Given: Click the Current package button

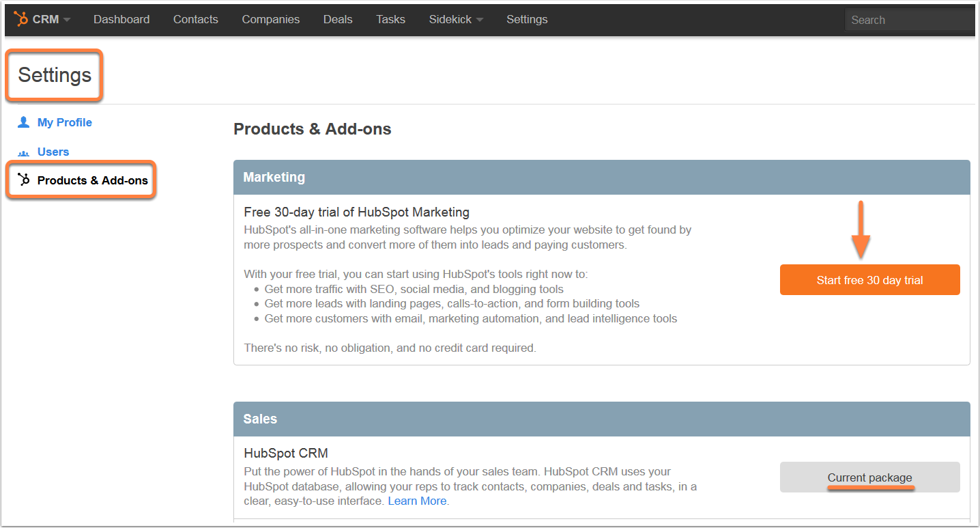Looking at the screenshot, I should [x=869, y=477].
